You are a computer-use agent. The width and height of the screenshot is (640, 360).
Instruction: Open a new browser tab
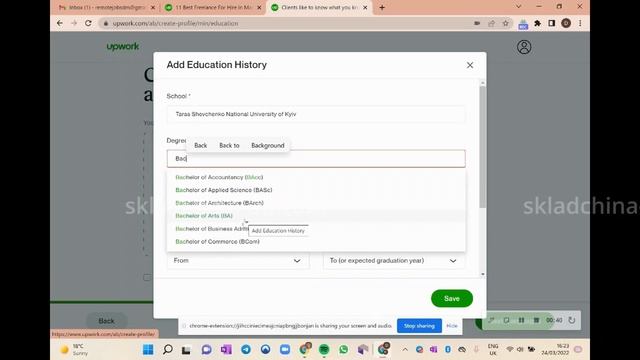382,7
